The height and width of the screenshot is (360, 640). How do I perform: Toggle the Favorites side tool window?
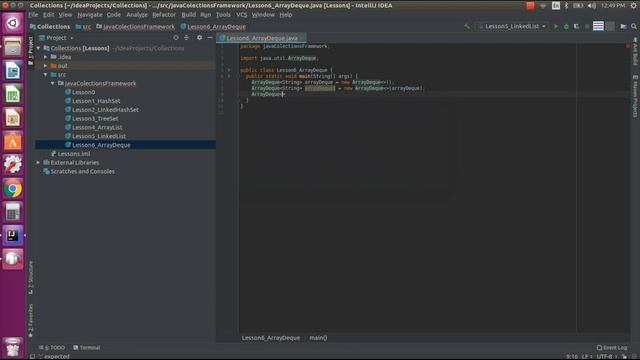tap(31, 321)
